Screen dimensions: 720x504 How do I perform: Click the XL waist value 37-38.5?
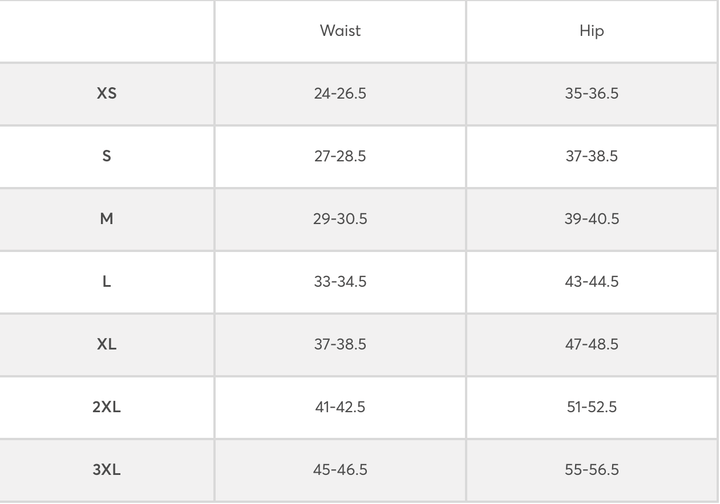pos(340,344)
